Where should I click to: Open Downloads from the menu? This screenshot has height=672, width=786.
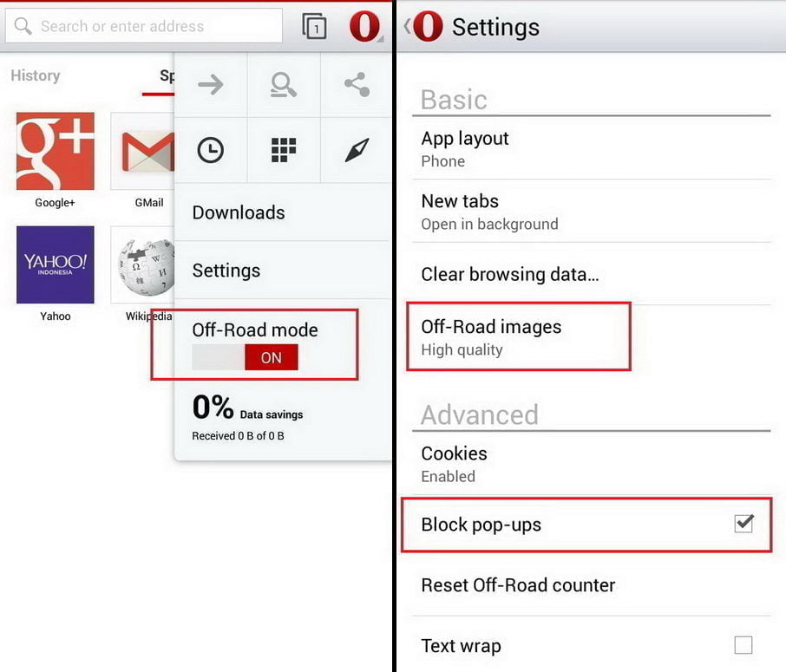pos(283,212)
